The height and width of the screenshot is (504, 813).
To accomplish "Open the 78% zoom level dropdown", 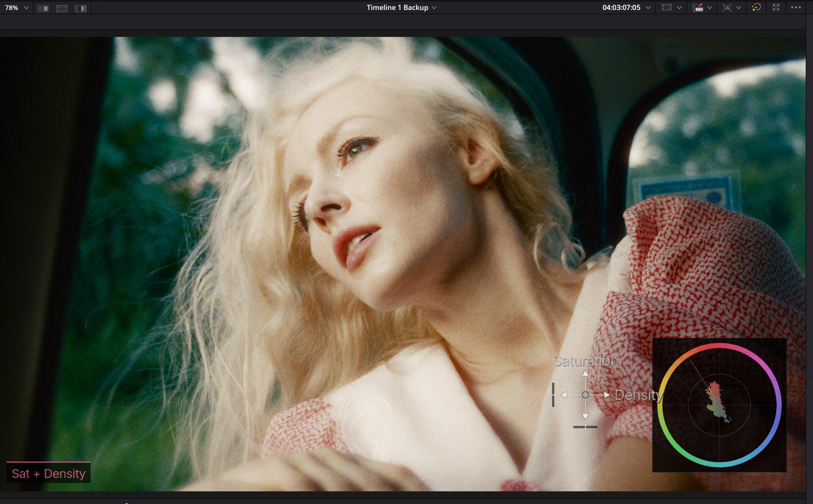I will 17,8.
